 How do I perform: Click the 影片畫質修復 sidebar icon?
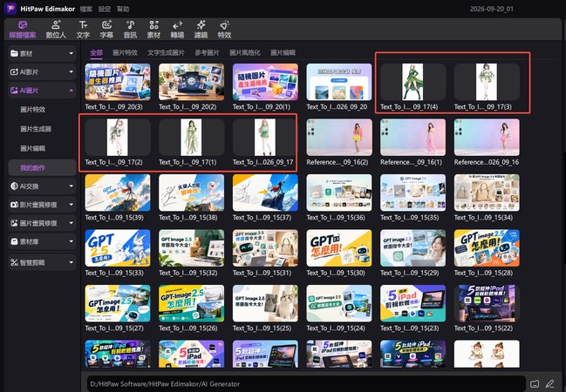[x=14, y=205]
